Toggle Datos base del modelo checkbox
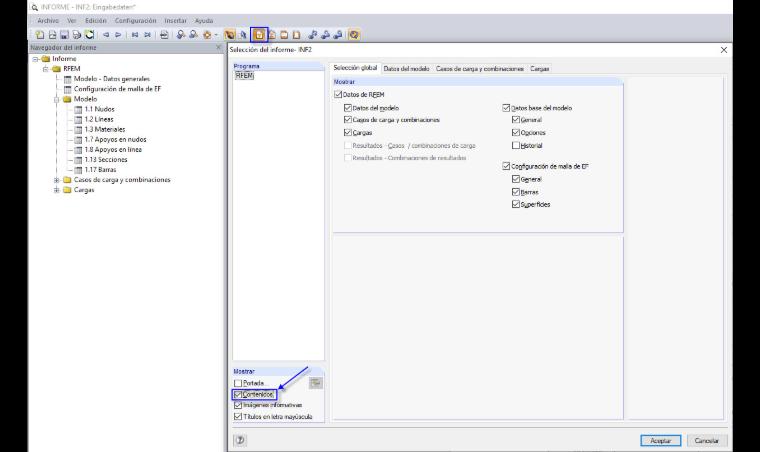The image size is (760, 452). pyautogui.click(x=507, y=108)
